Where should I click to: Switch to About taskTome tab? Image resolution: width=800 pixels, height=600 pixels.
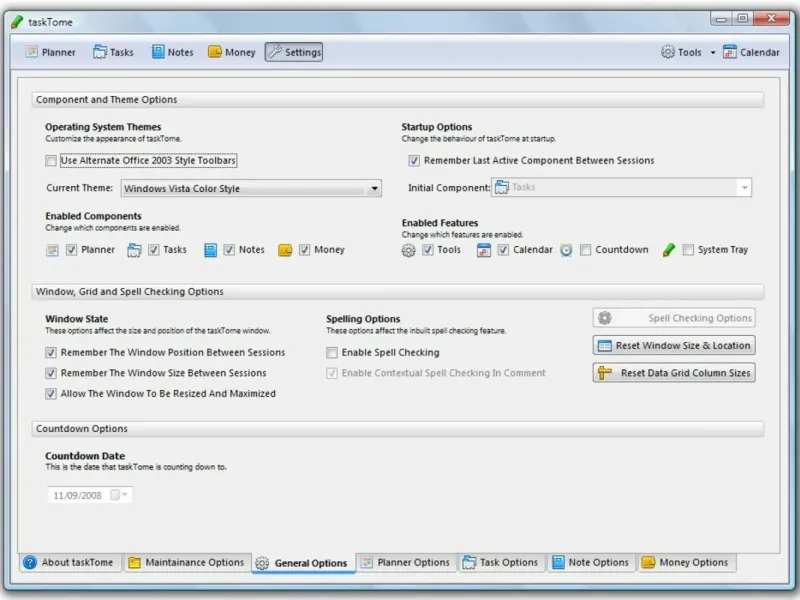[x=70, y=562]
